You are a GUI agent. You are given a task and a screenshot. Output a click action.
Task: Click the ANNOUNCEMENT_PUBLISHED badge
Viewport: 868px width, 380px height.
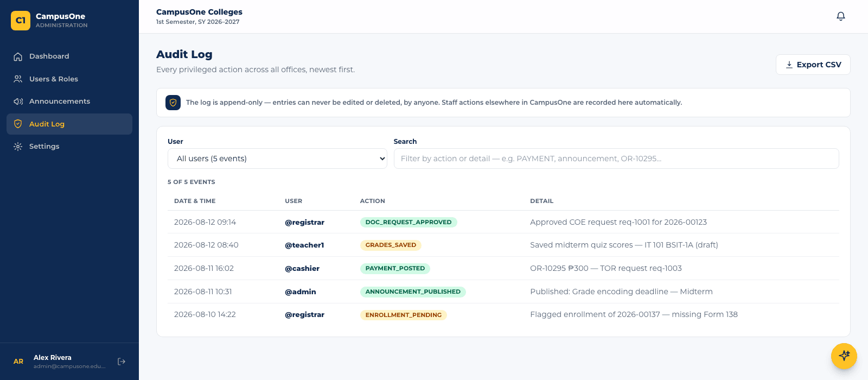pyautogui.click(x=413, y=292)
